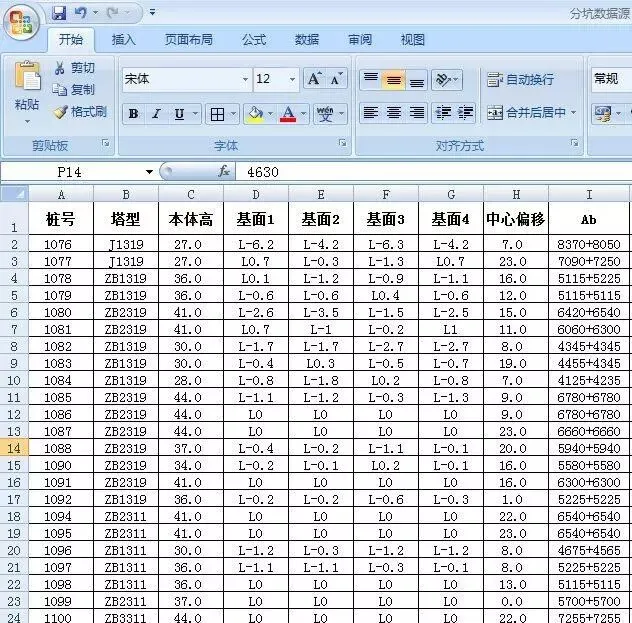Viewport: 632px width, 623px height.
Task: Open the 公式 tab
Action: point(254,39)
